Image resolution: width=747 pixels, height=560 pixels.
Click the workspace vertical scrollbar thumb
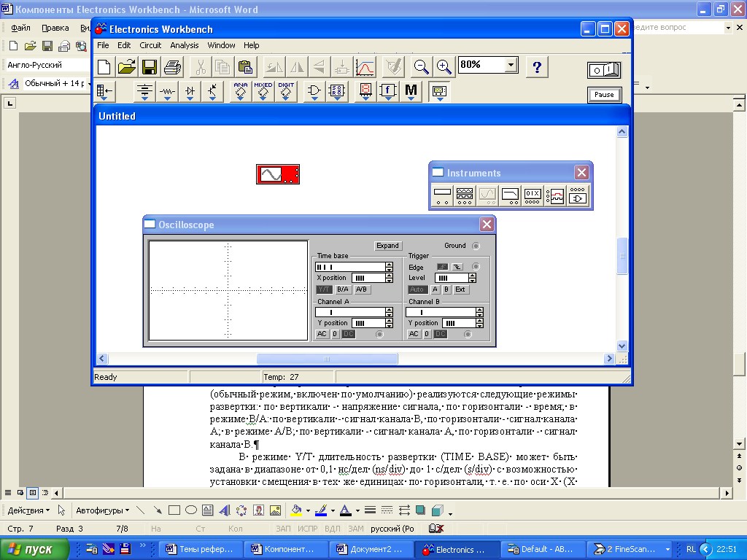(622, 256)
